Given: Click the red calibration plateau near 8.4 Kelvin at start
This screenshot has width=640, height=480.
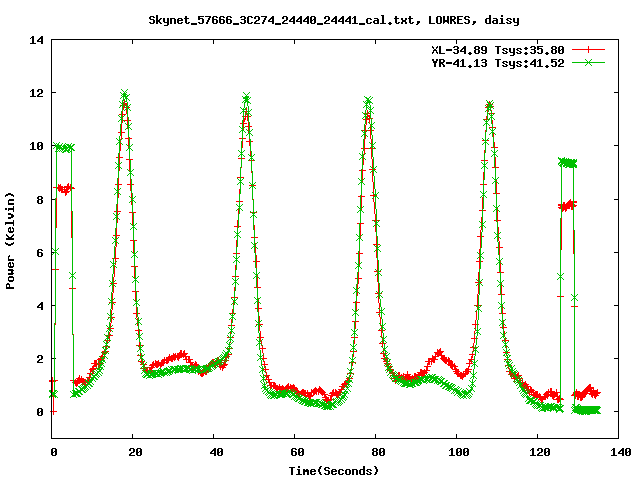Looking at the screenshot, I should pos(65,189).
